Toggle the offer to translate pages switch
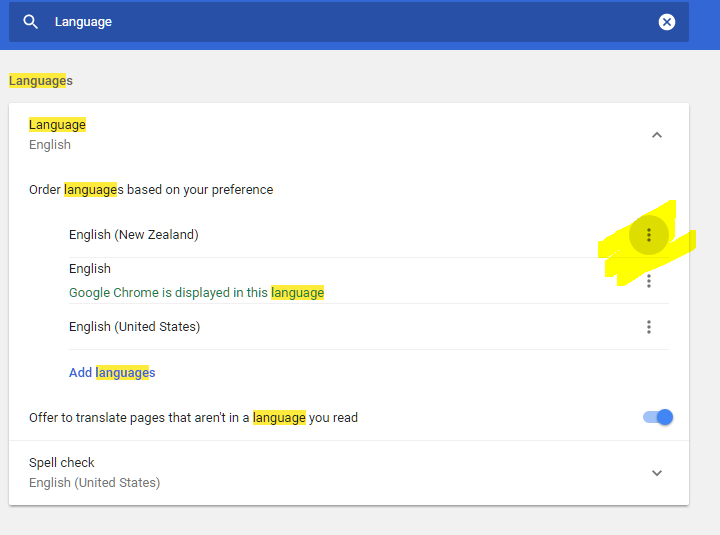Screen dimensions: 720x535 click(658, 417)
